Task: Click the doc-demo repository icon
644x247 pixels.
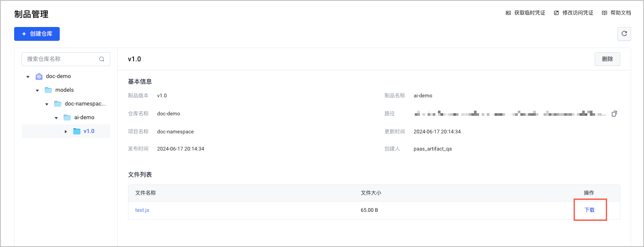Action: click(39, 76)
